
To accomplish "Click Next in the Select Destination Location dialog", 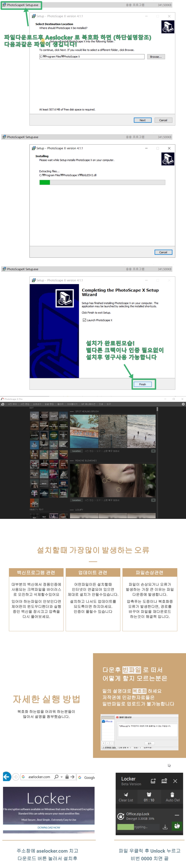I will click(143, 120).
